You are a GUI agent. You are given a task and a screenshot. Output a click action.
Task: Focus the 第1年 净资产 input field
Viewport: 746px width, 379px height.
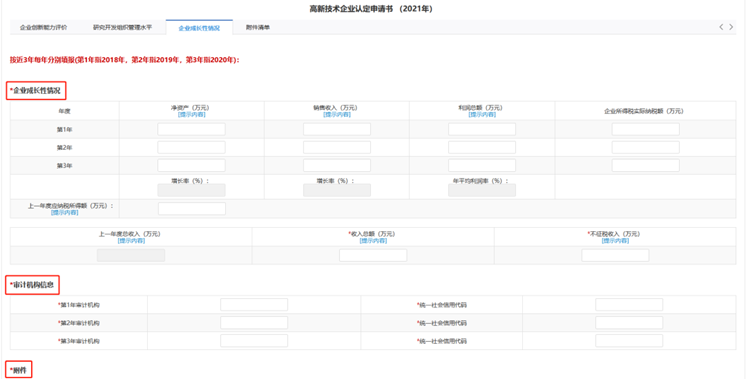(x=191, y=129)
